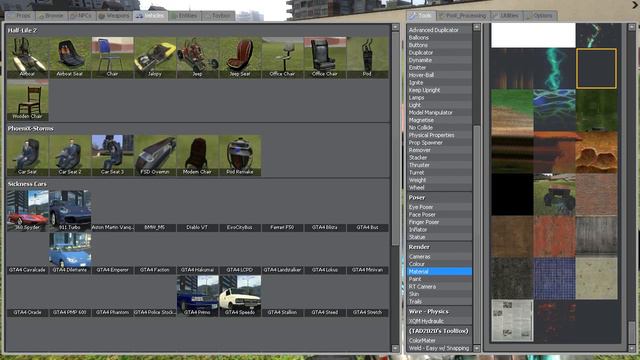This screenshot has height=360, width=640.
Task: Spawn the FSD Overrun seat
Action: click(155, 155)
